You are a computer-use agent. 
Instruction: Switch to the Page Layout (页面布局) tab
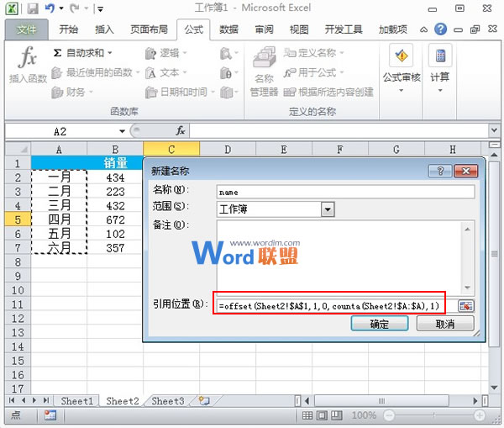pyautogui.click(x=149, y=29)
